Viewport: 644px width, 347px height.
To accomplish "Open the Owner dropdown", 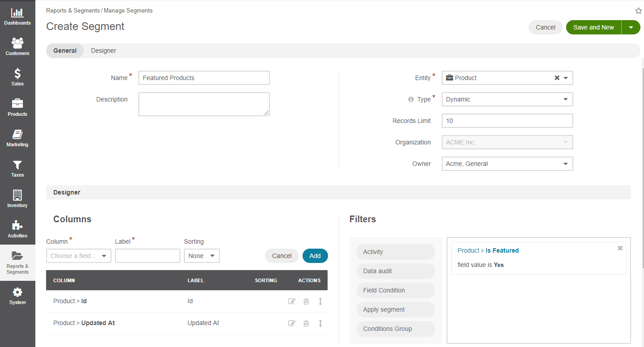I will (565, 164).
